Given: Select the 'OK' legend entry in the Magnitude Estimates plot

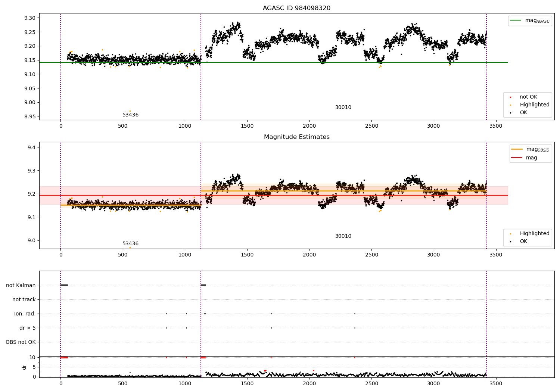Looking at the screenshot, I should (x=523, y=241).
